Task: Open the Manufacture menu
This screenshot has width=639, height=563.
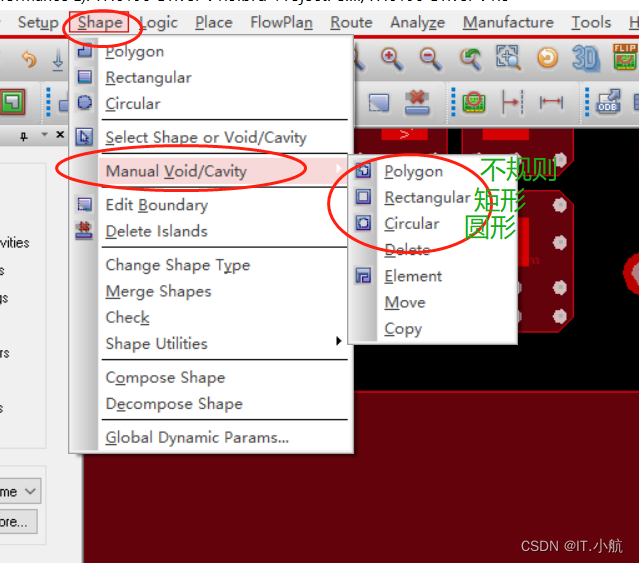Action: point(508,22)
